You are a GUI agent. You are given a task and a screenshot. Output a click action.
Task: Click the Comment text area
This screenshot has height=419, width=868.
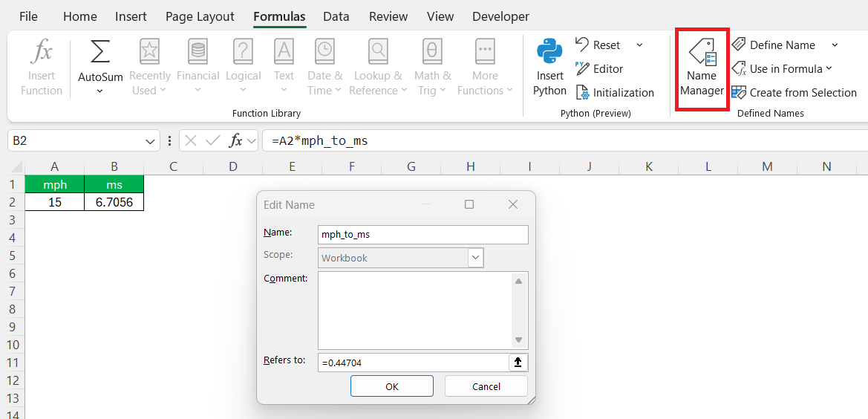pos(414,310)
